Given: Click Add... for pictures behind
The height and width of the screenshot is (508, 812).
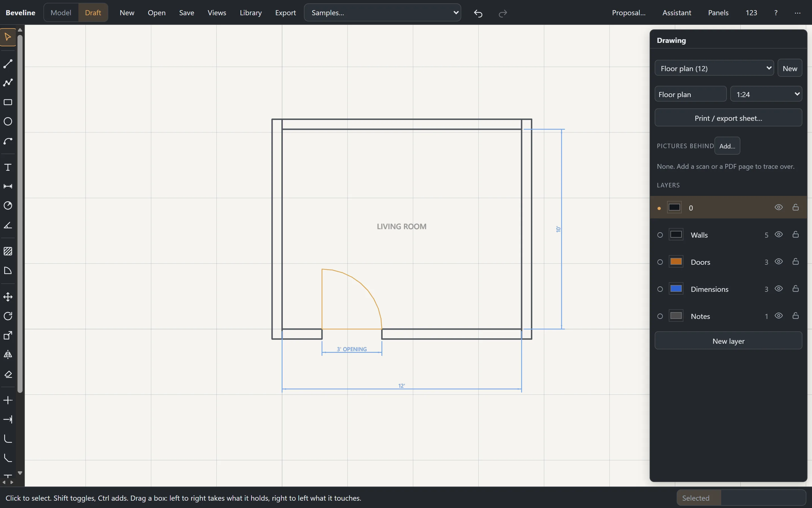Looking at the screenshot, I should (x=727, y=146).
